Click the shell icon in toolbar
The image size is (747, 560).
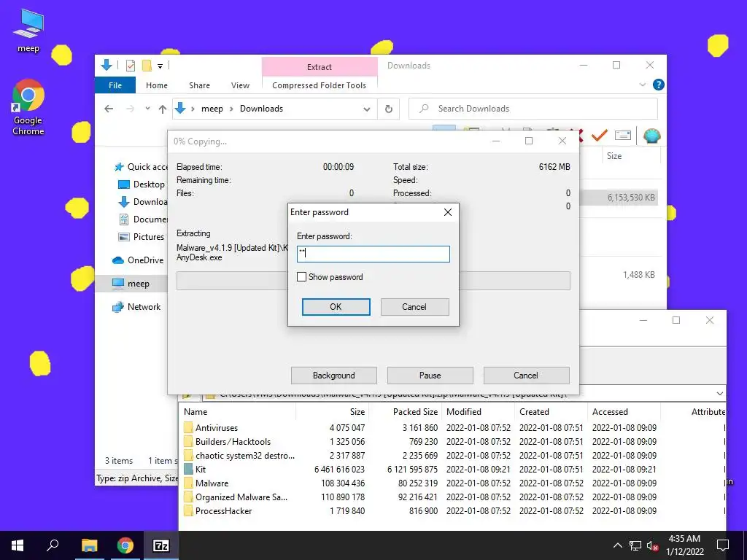point(651,136)
